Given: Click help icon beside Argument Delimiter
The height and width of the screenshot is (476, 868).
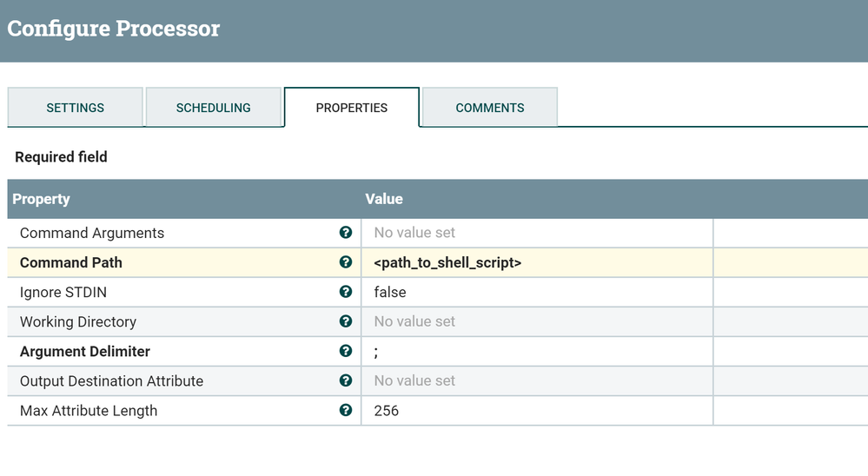Looking at the screenshot, I should click(x=346, y=351).
